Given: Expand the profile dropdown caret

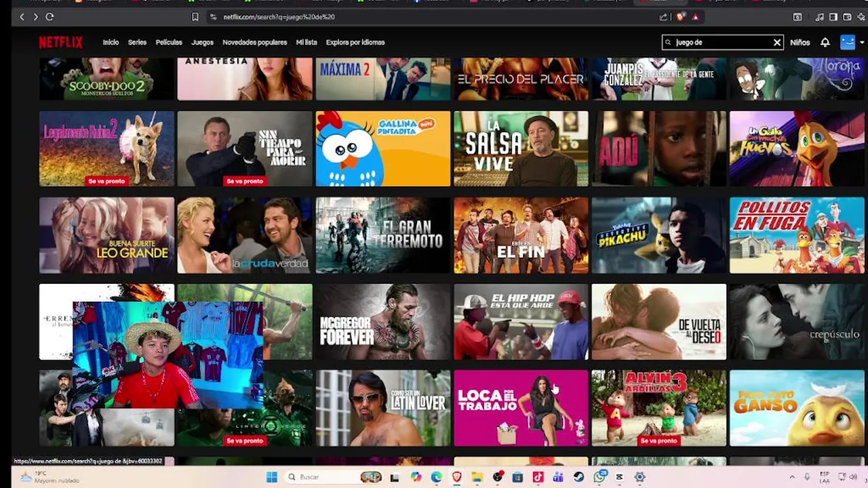Looking at the screenshot, I should point(862,43).
